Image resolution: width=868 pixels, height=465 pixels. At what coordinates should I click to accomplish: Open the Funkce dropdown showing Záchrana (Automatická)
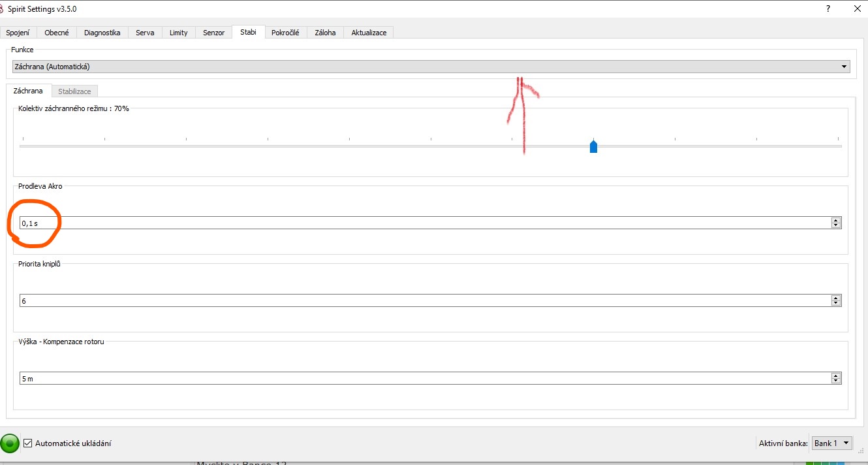(x=431, y=67)
